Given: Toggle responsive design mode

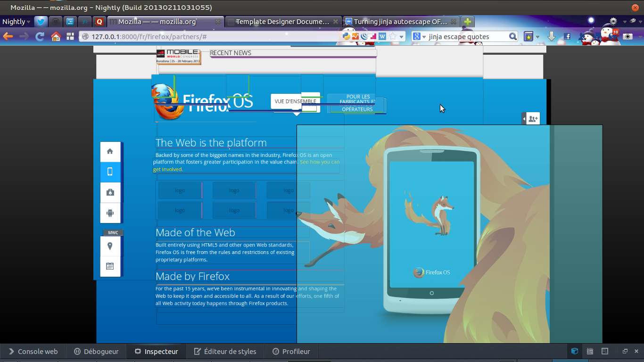Looking at the screenshot, I should point(605,351).
